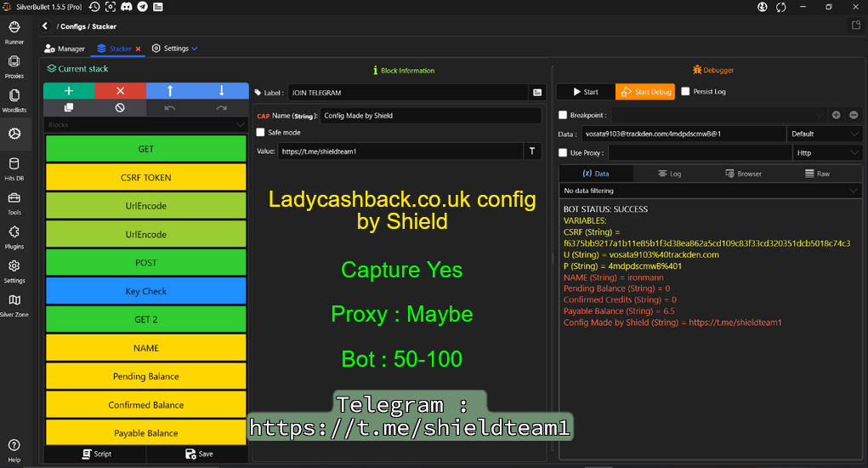Click the Start button in Debugger
Image resolution: width=868 pixels, height=468 pixels.
point(586,92)
